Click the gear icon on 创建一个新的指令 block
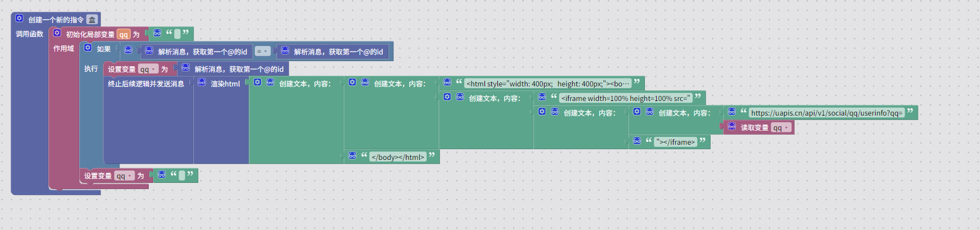The height and width of the screenshot is (230, 980). [x=19, y=19]
